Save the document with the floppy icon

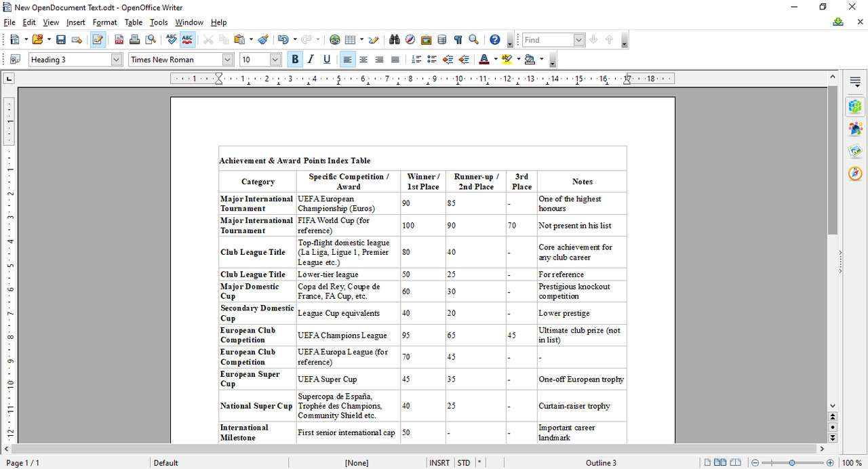point(61,40)
